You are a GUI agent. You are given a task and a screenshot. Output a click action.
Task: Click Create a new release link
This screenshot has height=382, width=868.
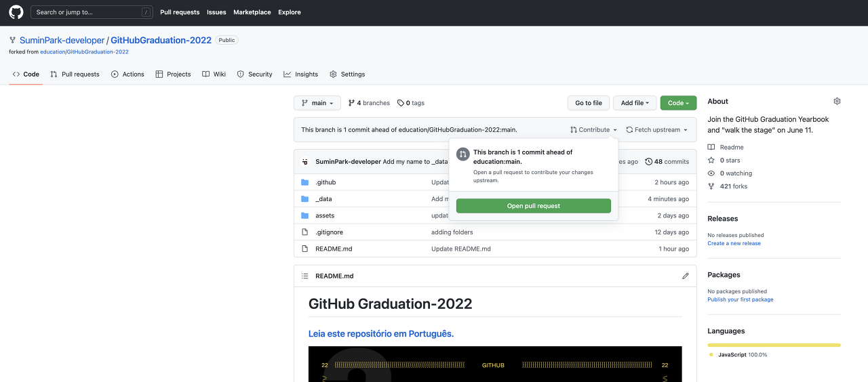[x=734, y=243]
